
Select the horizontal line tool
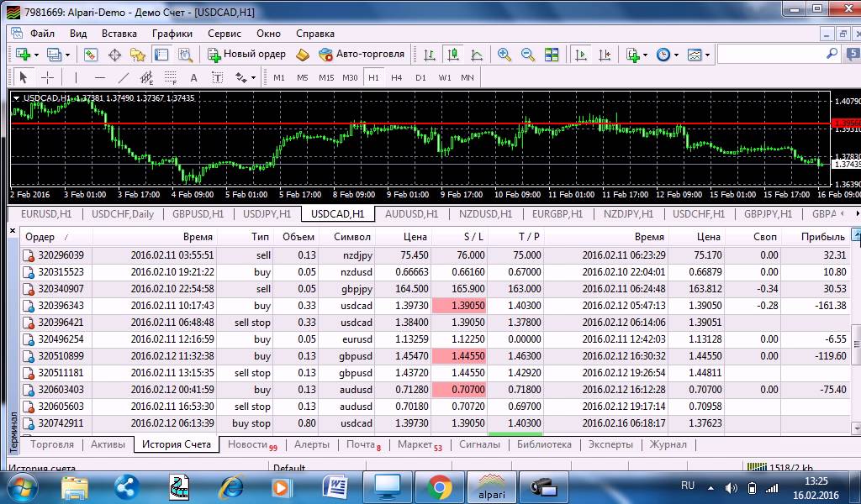pos(99,77)
